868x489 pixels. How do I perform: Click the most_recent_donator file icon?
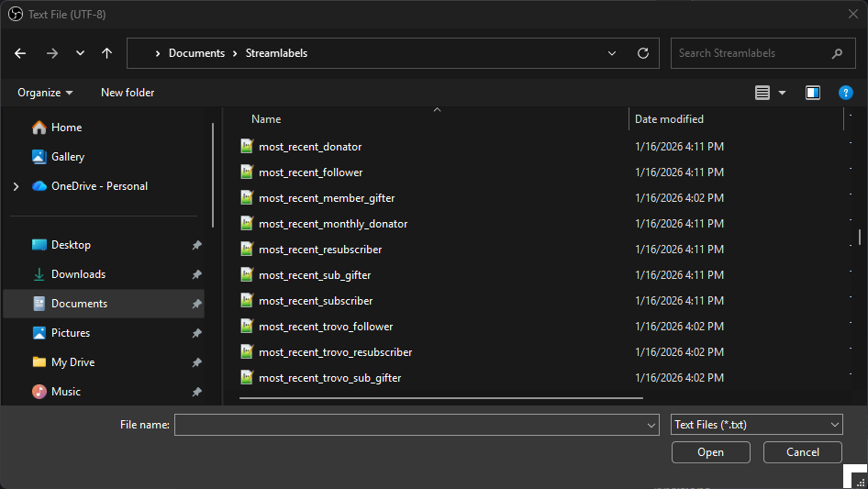[246, 147]
